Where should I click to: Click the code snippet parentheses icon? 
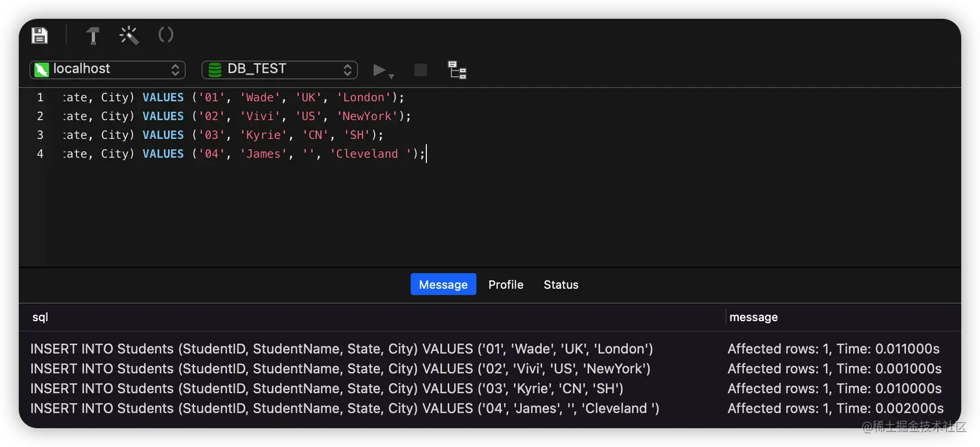coord(166,34)
